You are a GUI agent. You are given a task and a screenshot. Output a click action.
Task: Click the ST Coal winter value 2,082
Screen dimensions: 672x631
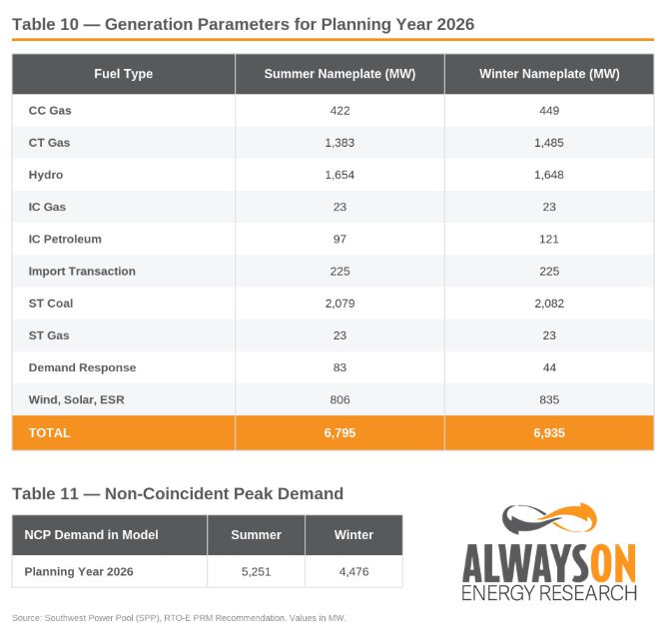point(549,304)
